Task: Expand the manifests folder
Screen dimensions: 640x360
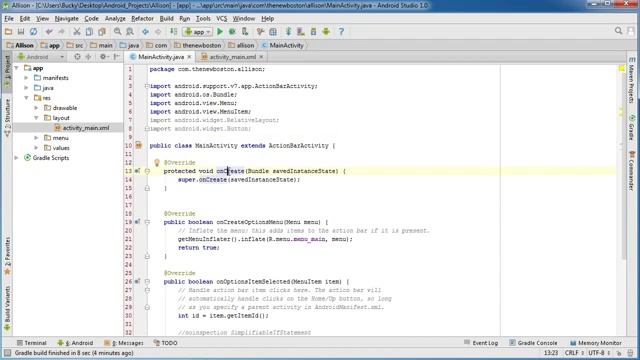Action: (26, 78)
